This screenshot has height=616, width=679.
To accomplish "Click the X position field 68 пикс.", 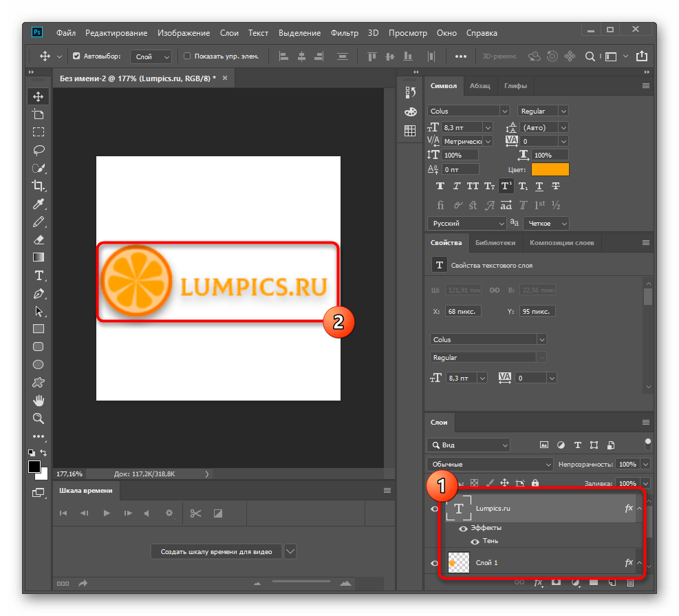I will pos(462,312).
